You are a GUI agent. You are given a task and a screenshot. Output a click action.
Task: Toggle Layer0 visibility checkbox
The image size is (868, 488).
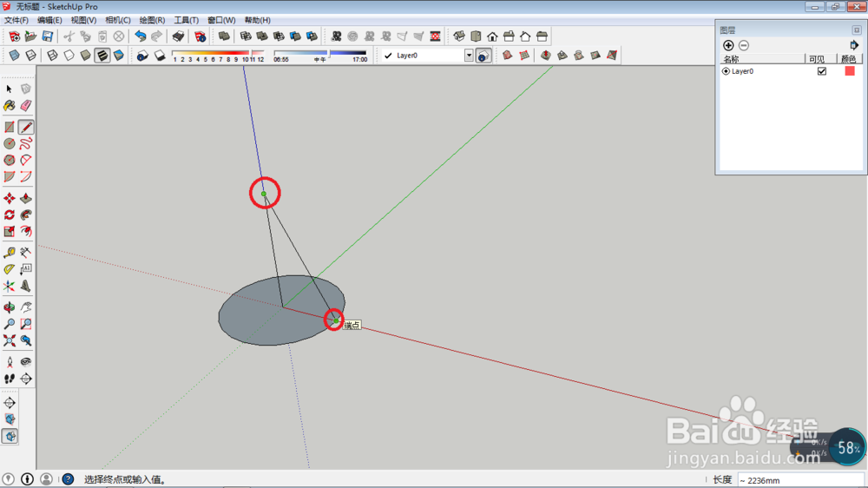coord(821,71)
